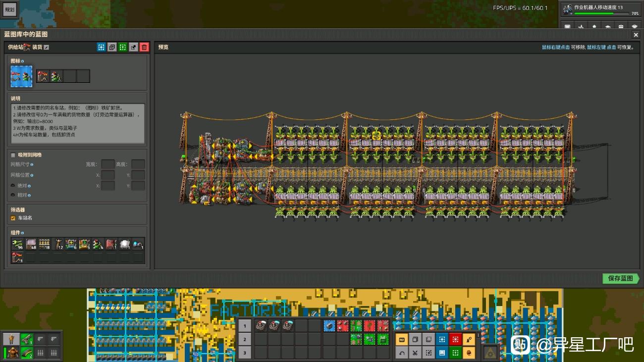Click the ammo slot numbered 2
Screen dimensions: 644x362
[27, 353]
